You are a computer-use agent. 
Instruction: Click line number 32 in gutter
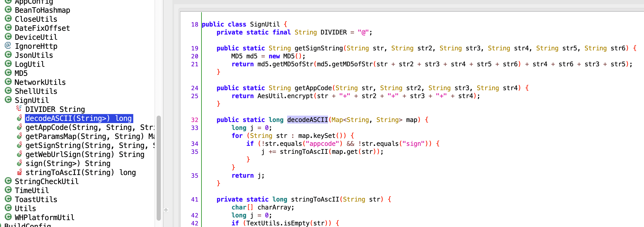pos(195,120)
